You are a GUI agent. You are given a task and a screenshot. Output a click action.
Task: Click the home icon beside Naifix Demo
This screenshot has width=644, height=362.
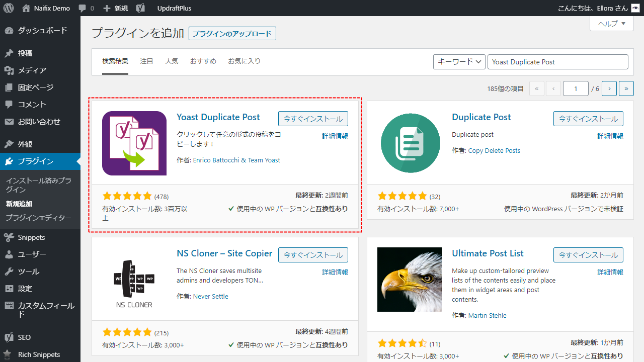point(26,8)
